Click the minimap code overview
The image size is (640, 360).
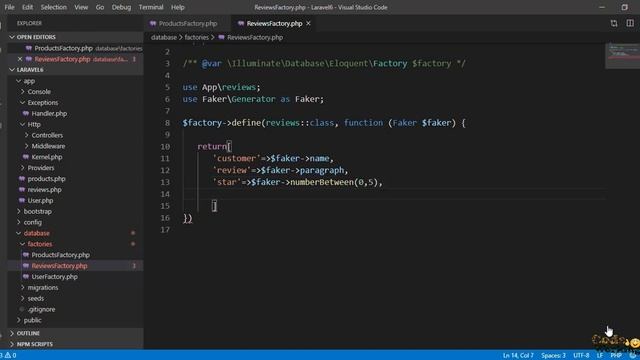[623, 56]
